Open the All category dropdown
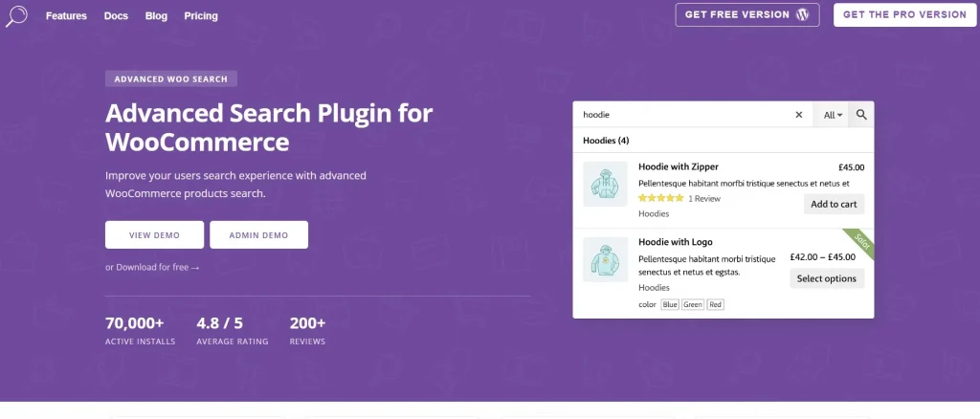980x419 pixels. tap(833, 115)
